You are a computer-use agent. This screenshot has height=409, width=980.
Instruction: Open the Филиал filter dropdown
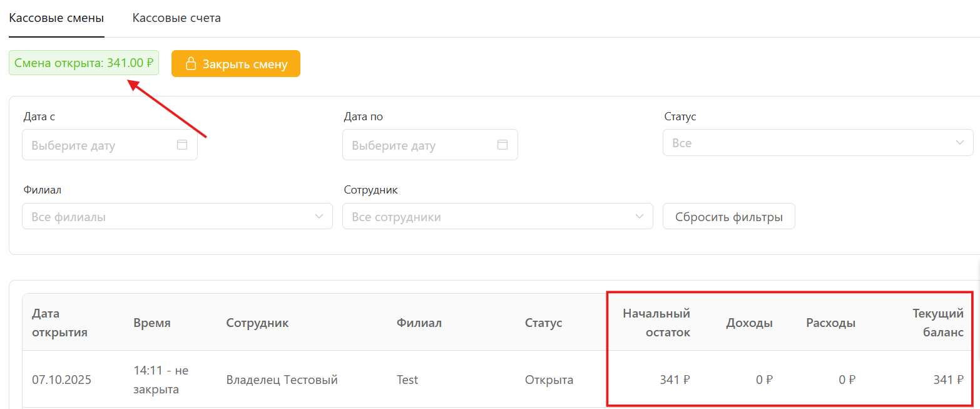tap(177, 216)
